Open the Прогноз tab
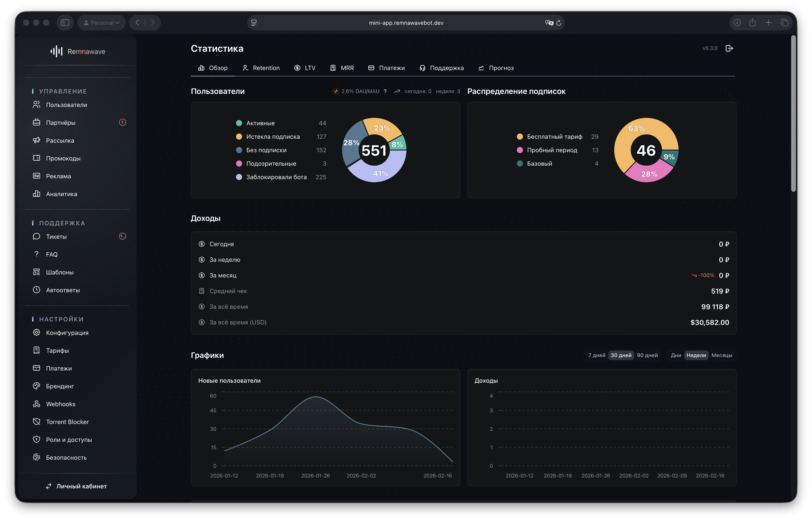Image resolution: width=812 pixels, height=521 pixels. click(x=496, y=68)
